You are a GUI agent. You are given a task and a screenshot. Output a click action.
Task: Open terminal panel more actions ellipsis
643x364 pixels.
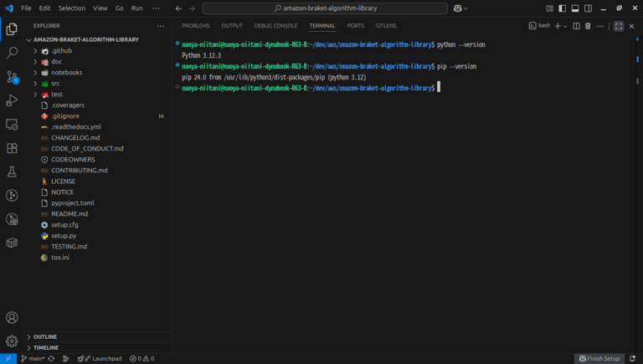tap(600, 26)
